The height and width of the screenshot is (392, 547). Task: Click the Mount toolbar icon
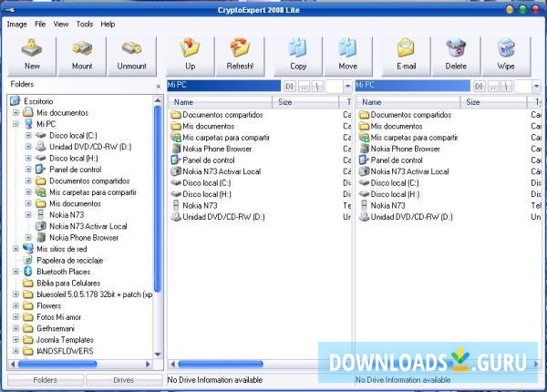tap(82, 56)
